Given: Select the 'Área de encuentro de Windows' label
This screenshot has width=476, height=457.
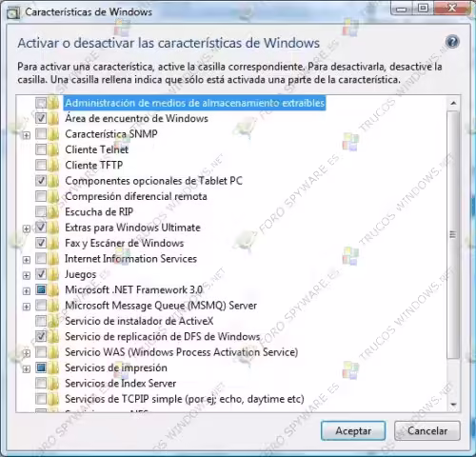Looking at the screenshot, I should click(x=136, y=118).
